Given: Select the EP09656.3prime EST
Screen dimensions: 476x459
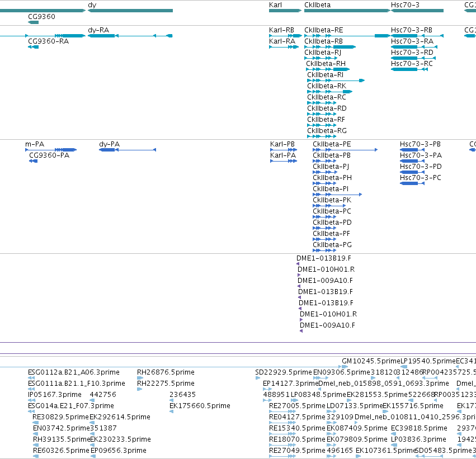Looking at the screenshot, I should [119, 451].
